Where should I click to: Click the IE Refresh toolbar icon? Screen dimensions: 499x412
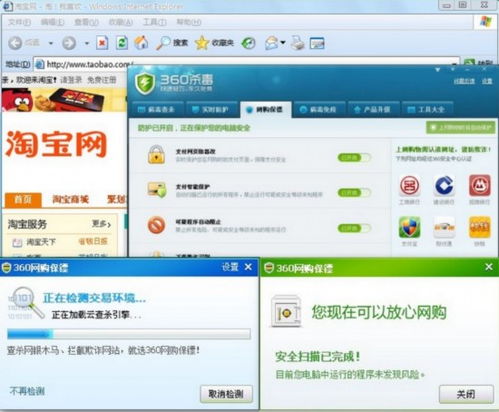[x=122, y=43]
